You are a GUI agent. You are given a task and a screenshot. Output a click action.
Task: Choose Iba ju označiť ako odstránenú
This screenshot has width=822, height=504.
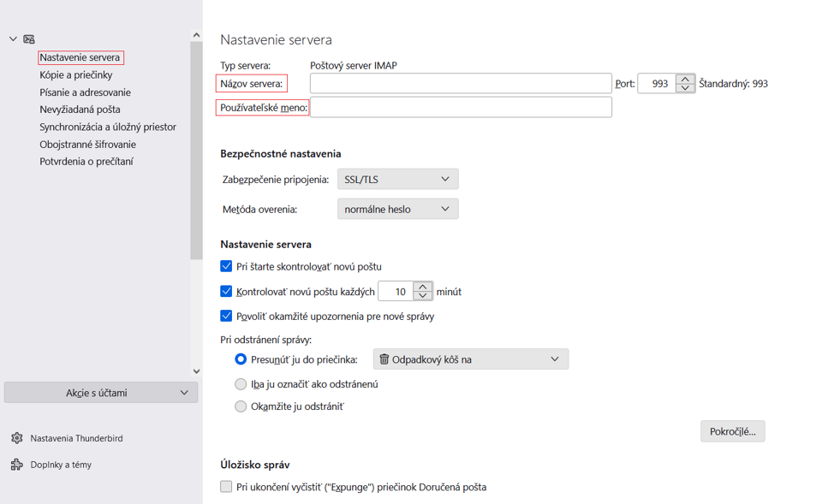point(241,384)
